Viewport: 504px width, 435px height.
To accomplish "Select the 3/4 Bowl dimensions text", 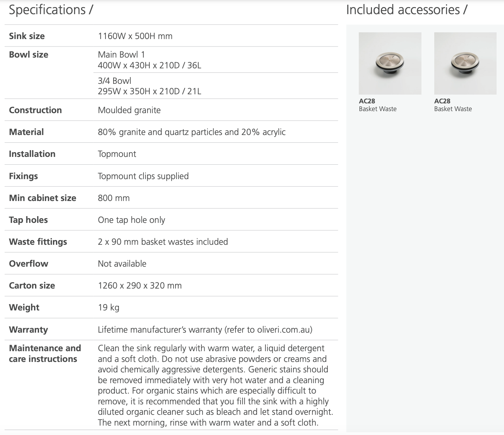I will click(149, 91).
